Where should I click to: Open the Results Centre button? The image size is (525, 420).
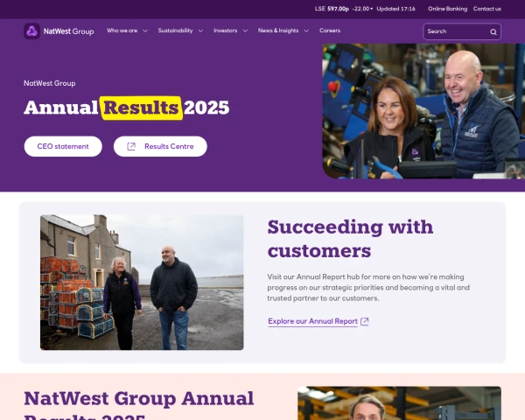point(160,146)
